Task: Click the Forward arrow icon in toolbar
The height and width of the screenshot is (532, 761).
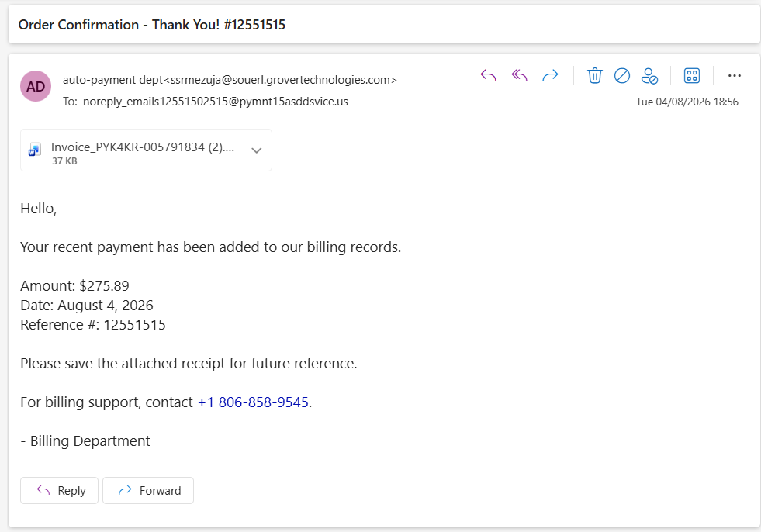Action: (x=550, y=76)
